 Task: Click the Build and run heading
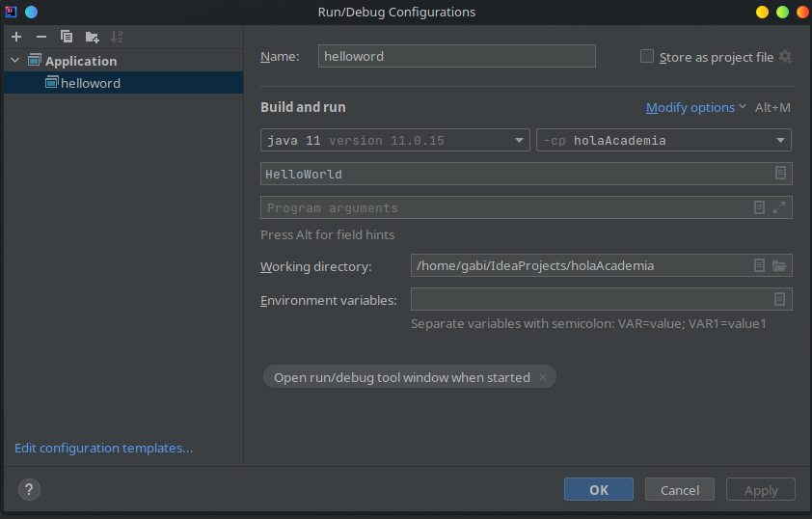[303, 107]
